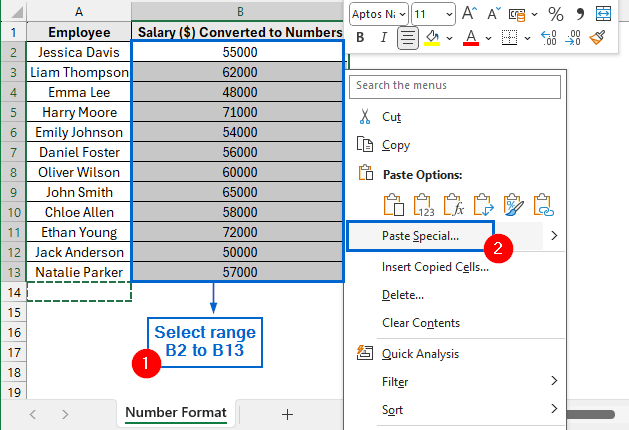Viewport: 629px width, 430px height.
Task: Click Decrease Font Size icon in mini toolbar
Action: (494, 14)
